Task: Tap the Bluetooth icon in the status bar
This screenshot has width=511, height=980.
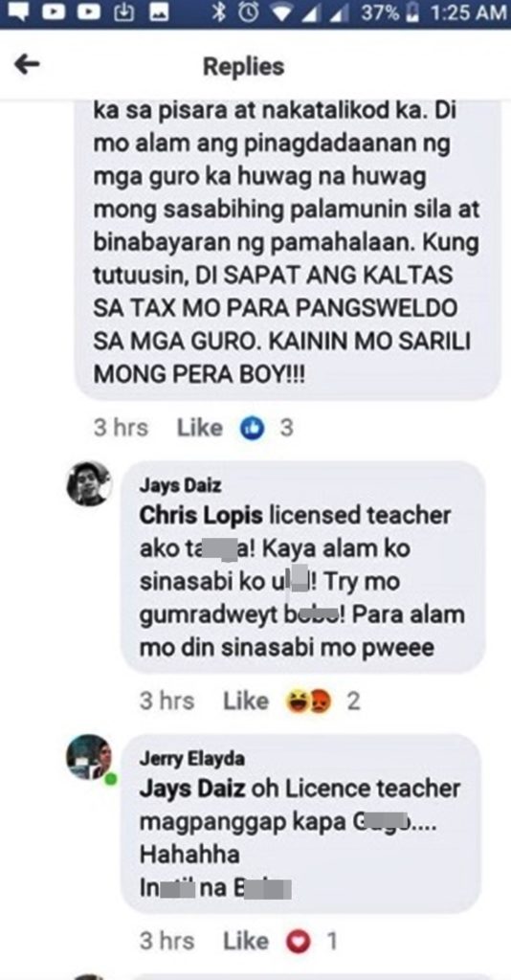Action: pos(218,12)
